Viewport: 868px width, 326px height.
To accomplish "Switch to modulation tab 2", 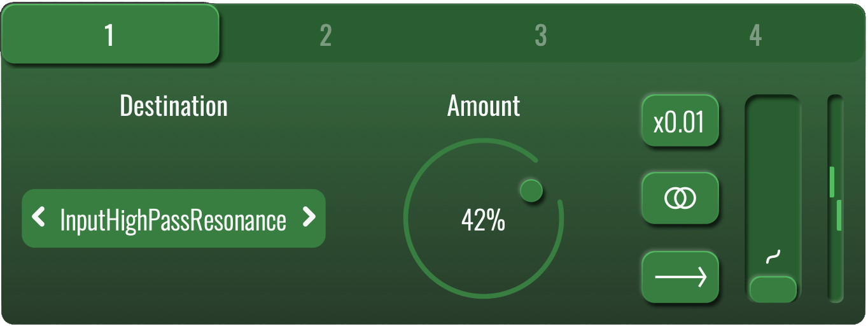I will [x=325, y=36].
